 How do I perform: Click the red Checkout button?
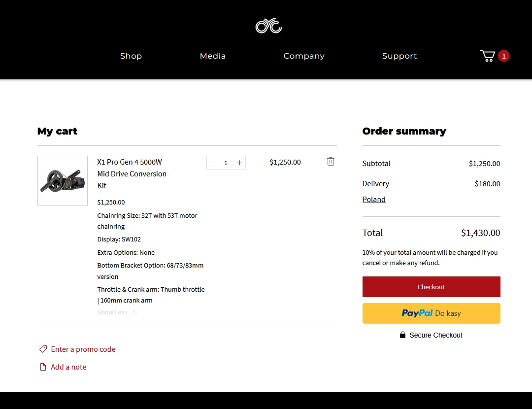click(431, 287)
